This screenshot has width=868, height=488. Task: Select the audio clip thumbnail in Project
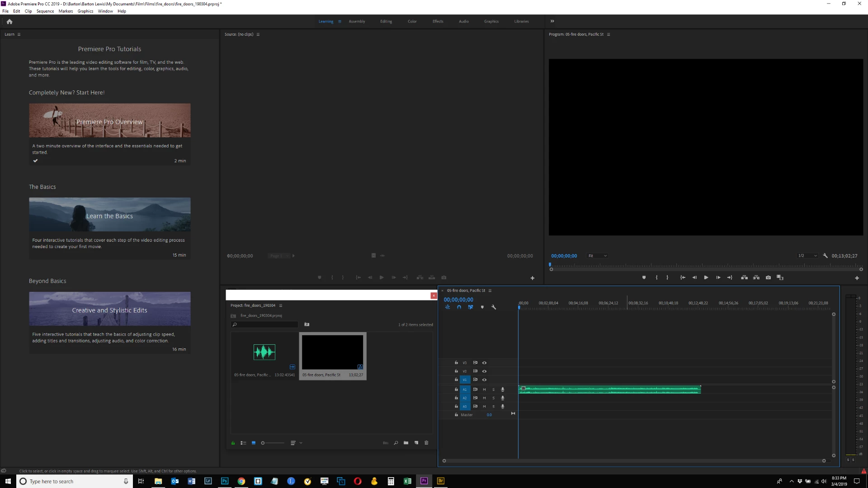[264, 352]
